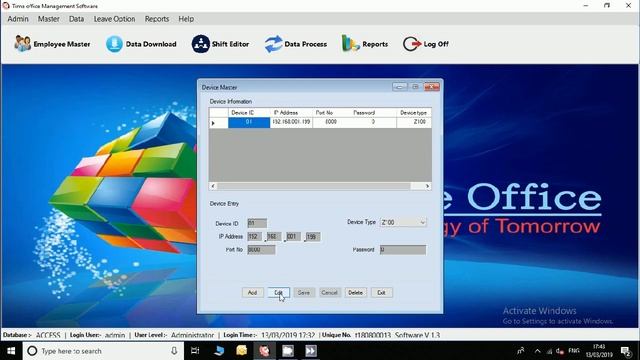Expand the Device Type dropdown
Screen dimensions: 640x360
(x=423, y=222)
